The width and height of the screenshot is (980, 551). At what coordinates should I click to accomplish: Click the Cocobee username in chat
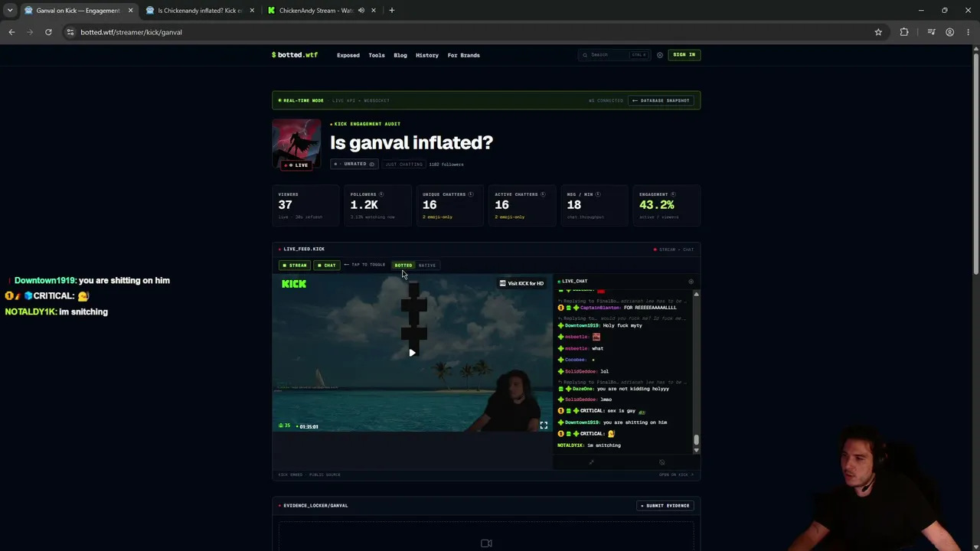pos(575,360)
